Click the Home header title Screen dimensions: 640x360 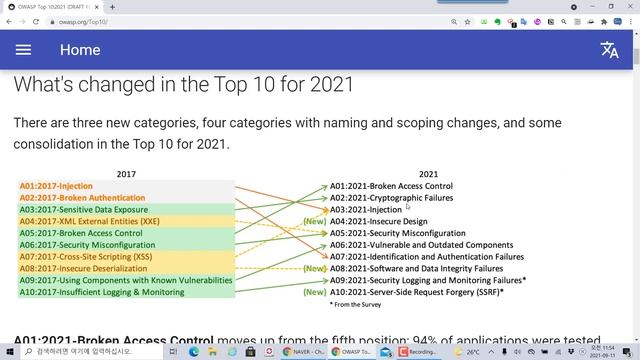tap(80, 50)
